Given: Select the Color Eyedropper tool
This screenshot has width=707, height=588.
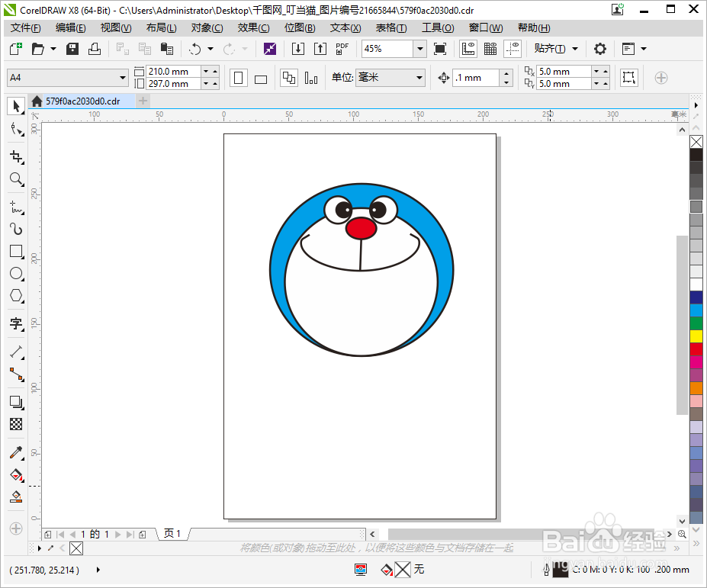Looking at the screenshot, I should tap(16, 452).
